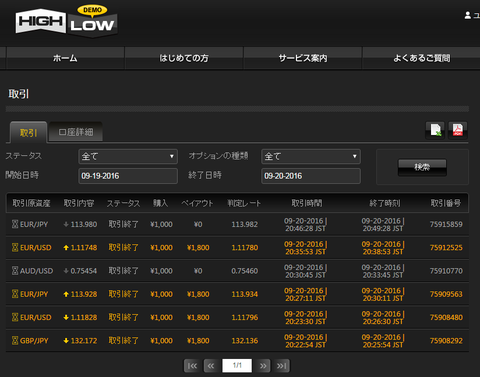Screen dimensions: 480x377
Task: Click judgment rate 1.11796
Action: (245, 317)
